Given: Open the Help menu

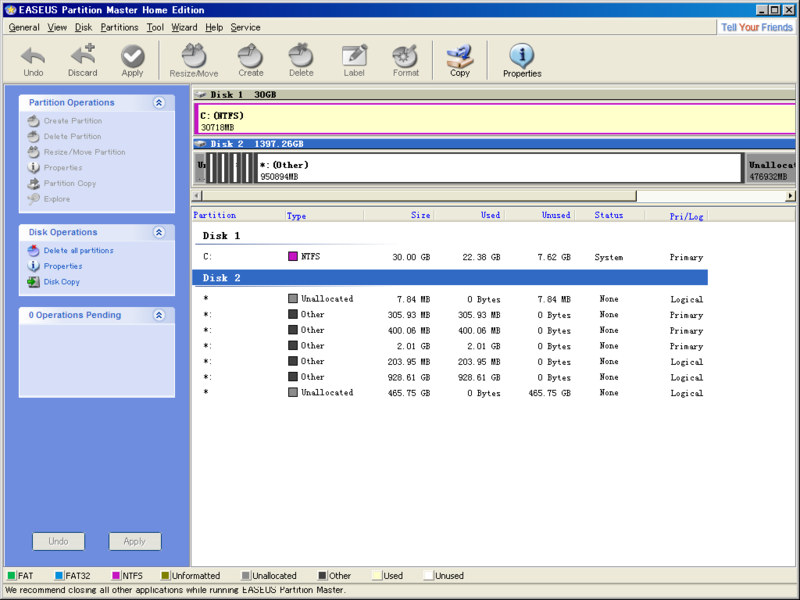Looking at the screenshot, I should [214, 28].
